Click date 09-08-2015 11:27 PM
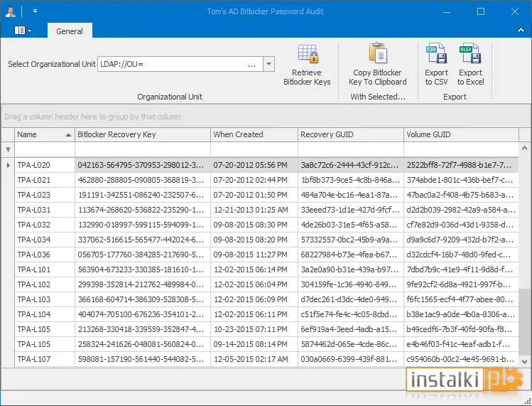The width and height of the screenshot is (532, 406). [254, 255]
